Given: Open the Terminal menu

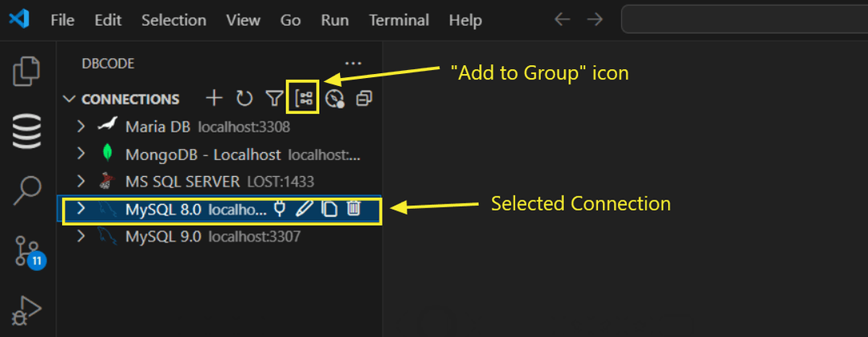Looking at the screenshot, I should coord(399,20).
